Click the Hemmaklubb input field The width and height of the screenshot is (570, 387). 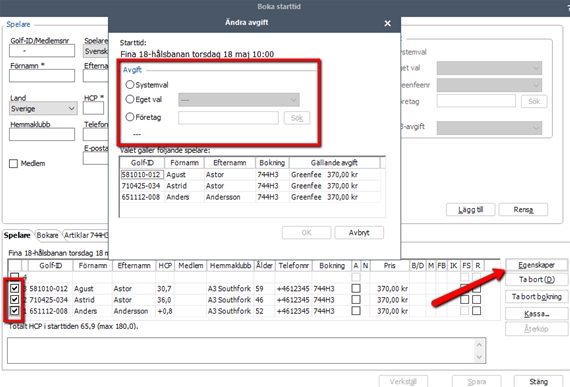point(42,134)
